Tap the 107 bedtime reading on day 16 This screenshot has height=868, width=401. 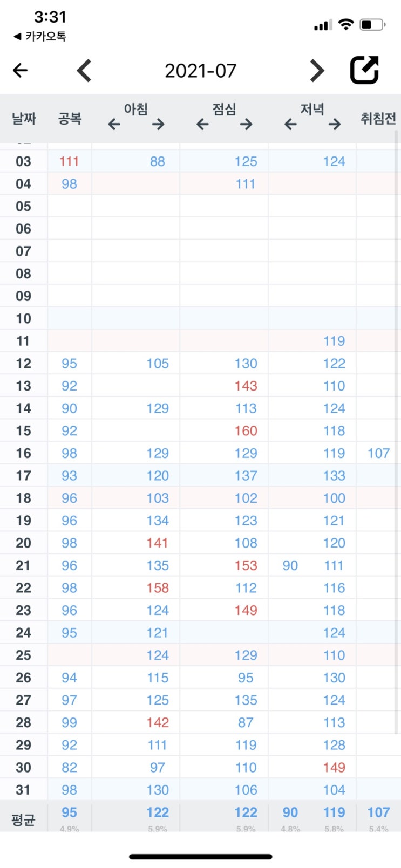378,453
